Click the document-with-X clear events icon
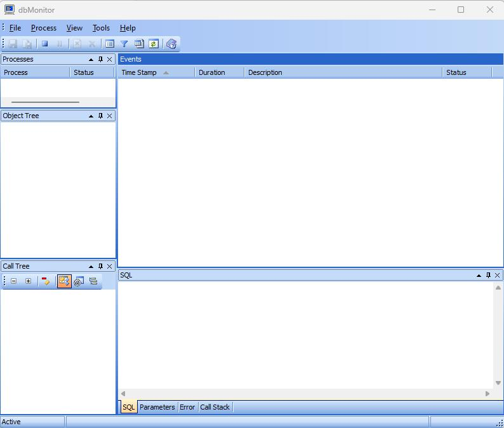 click(77, 44)
